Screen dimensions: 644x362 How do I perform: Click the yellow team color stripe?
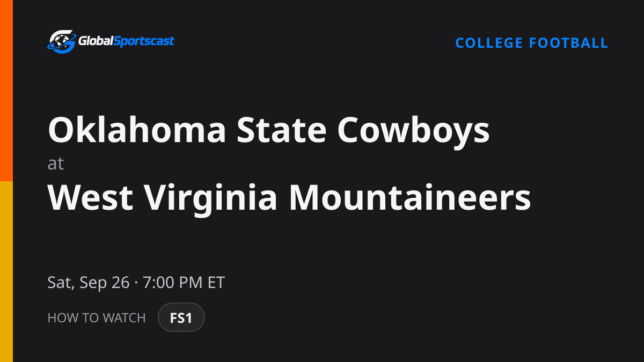tap(6, 271)
